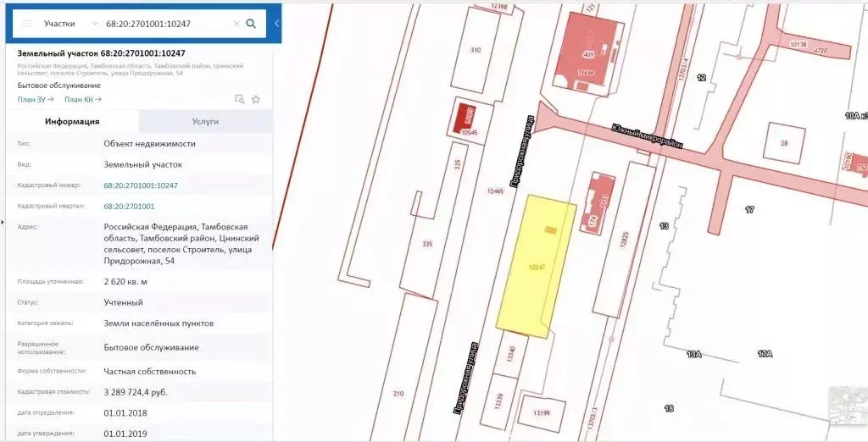The image size is (868, 442).
Task: Add parcel to favorites with star icon
Action: [255, 99]
